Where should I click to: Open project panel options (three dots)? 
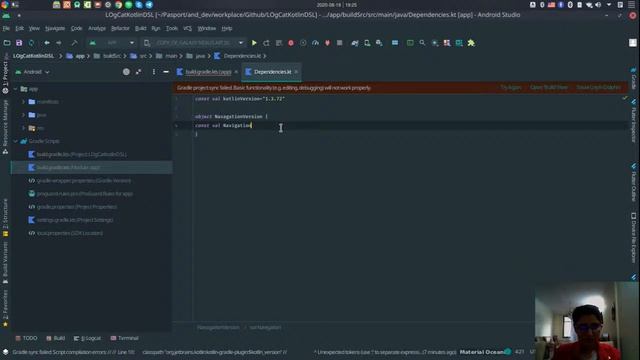[153, 72]
